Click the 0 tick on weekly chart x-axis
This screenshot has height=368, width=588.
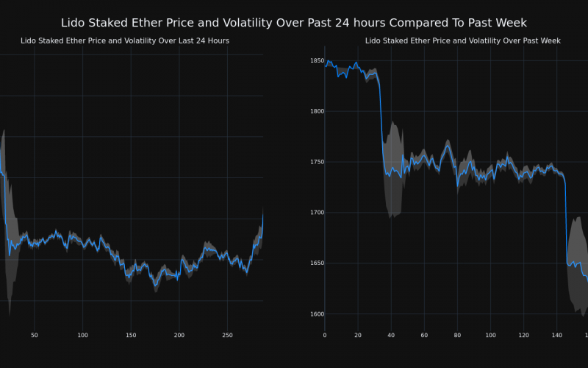pos(325,335)
